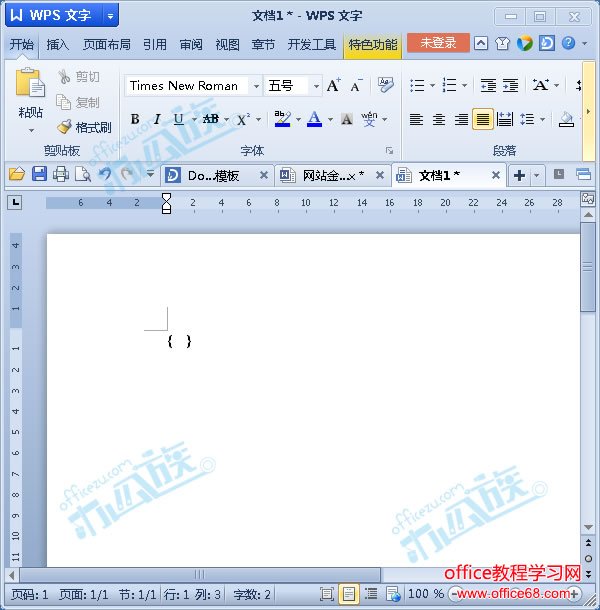Undo last action with blue arrow
600x610 pixels.
[104, 174]
